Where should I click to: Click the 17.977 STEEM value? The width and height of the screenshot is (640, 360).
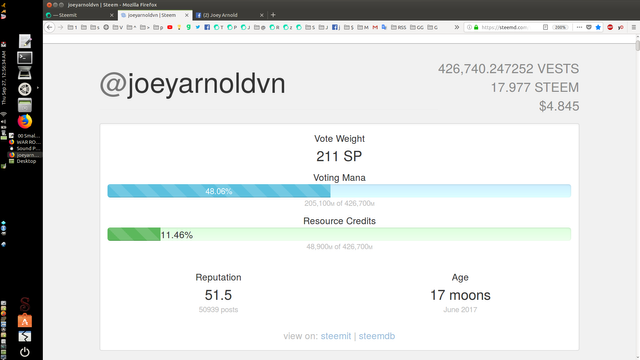point(534,87)
